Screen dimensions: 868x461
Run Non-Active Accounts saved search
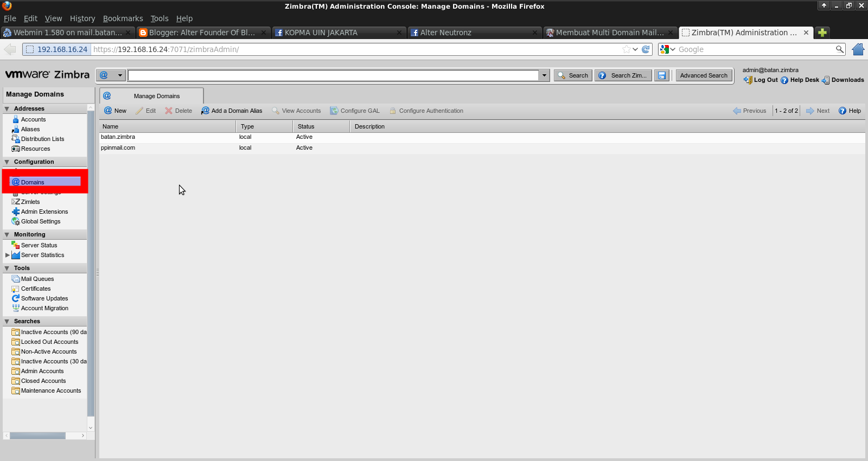[x=49, y=351]
